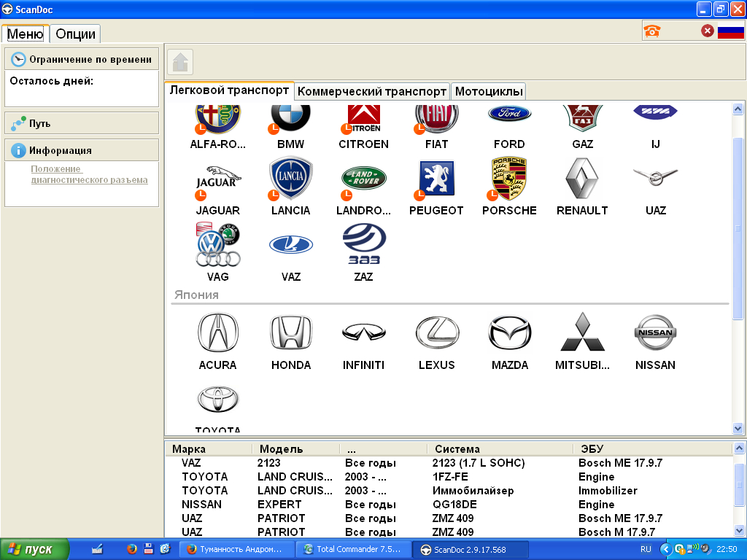The width and height of the screenshot is (747, 560).
Task: Select the Acura brand logo
Action: [x=217, y=332]
